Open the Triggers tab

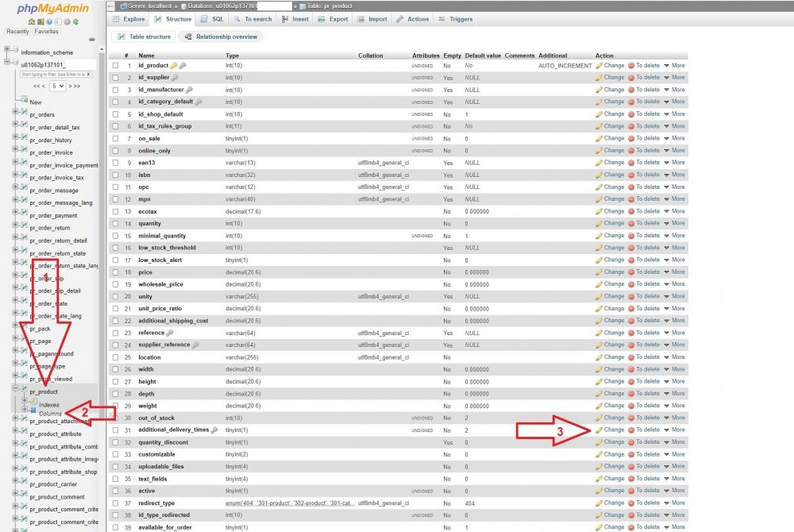(455, 19)
